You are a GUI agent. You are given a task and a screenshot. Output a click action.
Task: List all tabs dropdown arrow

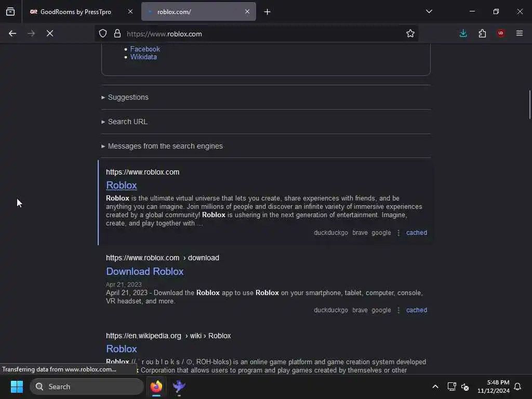click(429, 11)
